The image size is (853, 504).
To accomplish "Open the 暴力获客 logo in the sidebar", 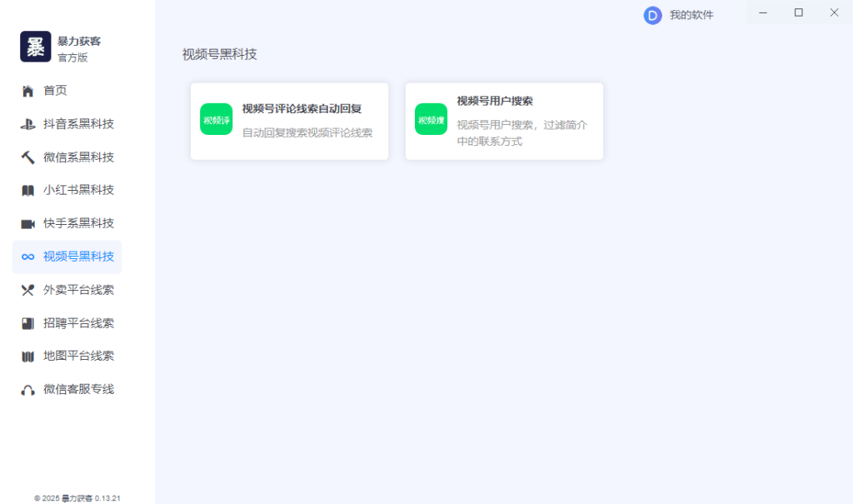I will (x=34, y=47).
